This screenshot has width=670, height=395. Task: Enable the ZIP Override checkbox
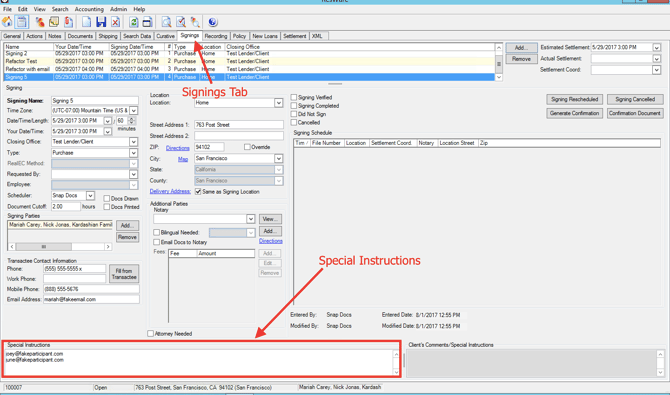247,147
